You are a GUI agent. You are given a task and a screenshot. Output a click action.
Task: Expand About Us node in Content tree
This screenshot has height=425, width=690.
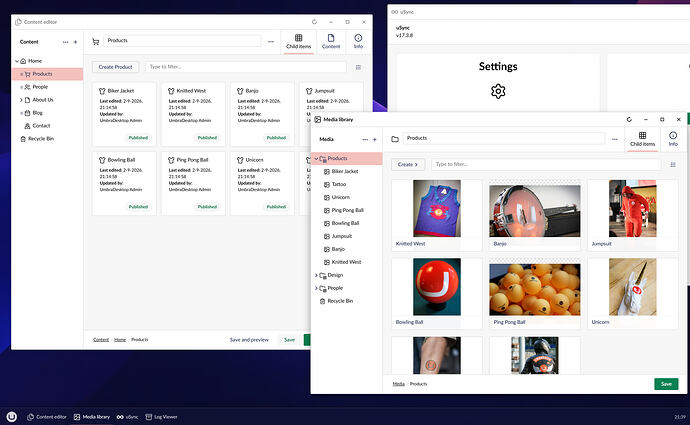(21, 100)
